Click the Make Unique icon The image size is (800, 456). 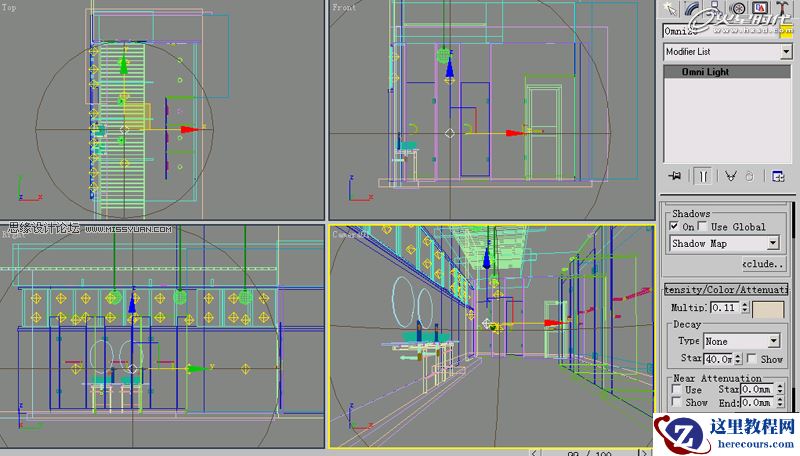[x=731, y=176]
